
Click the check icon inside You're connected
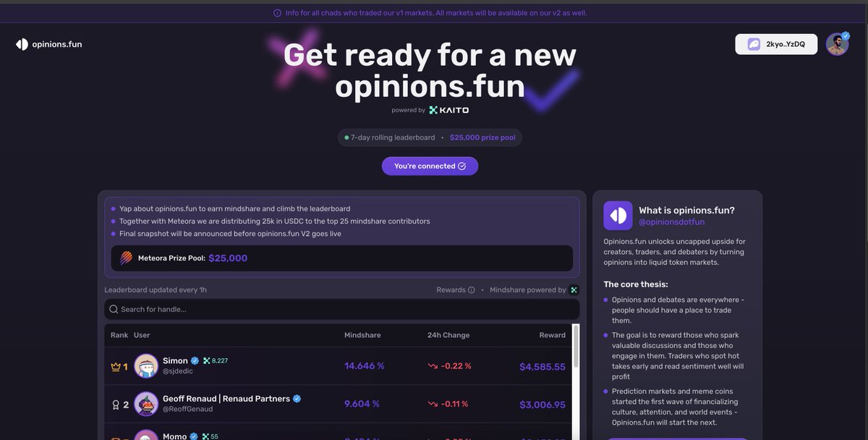pyautogui.click(x=462, y=166)
